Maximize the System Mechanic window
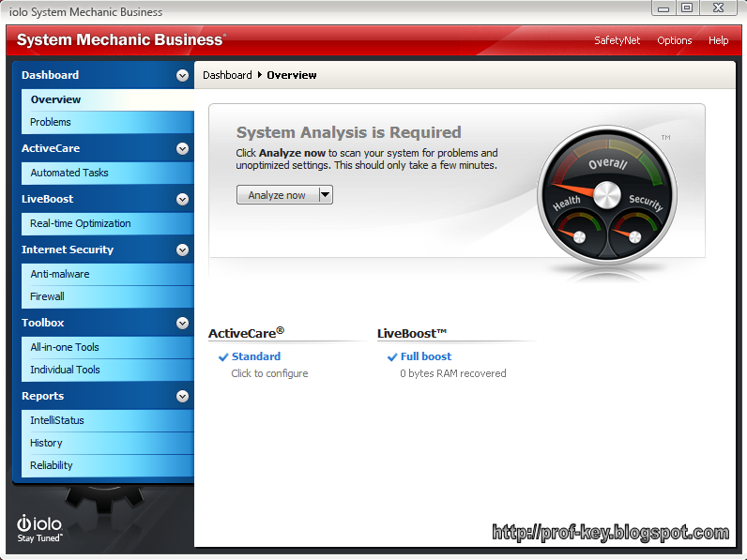This screenshot has height=560, width=747. [687, 8]
